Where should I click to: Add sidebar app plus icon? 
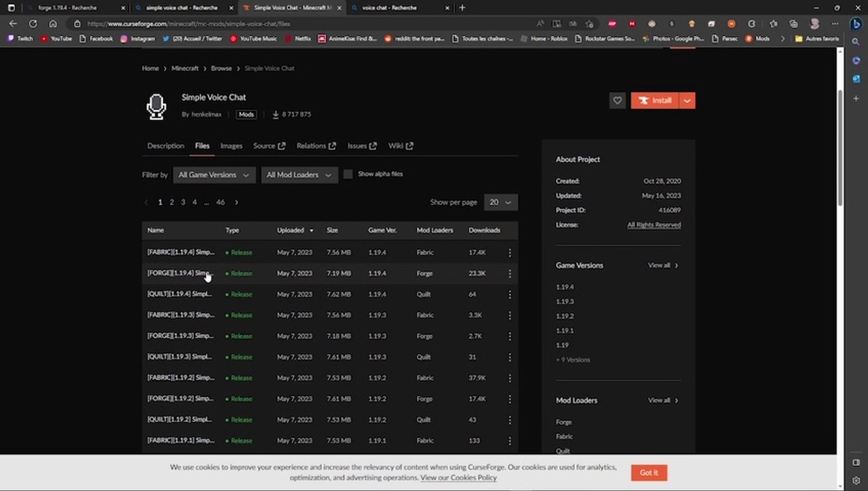click(856, 99)
